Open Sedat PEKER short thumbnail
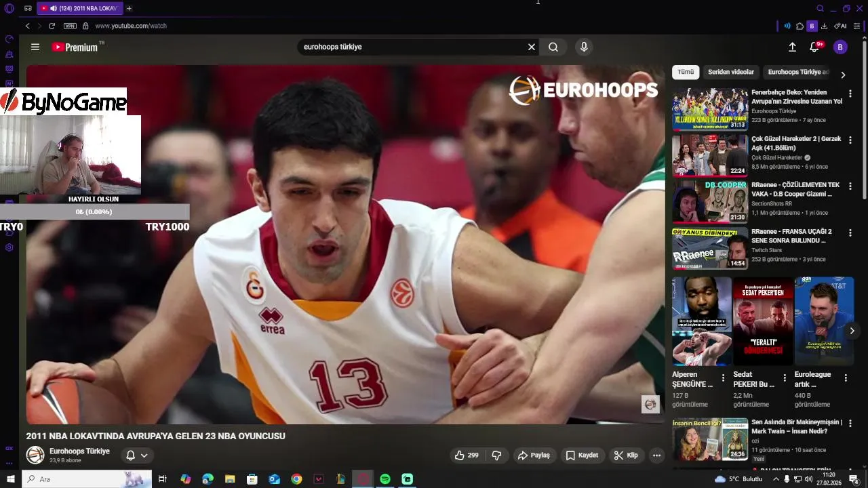The width and height of the screenshot is (868, 488). click(x=763, y=321)
